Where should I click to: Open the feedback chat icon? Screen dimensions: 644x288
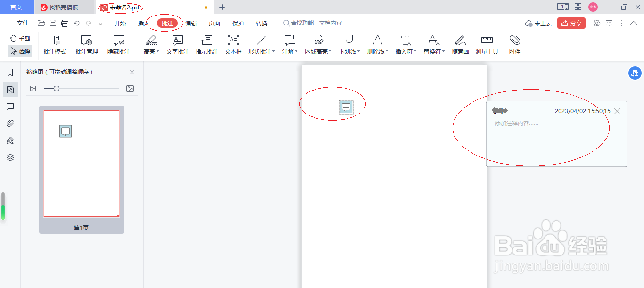click(609, 23)
